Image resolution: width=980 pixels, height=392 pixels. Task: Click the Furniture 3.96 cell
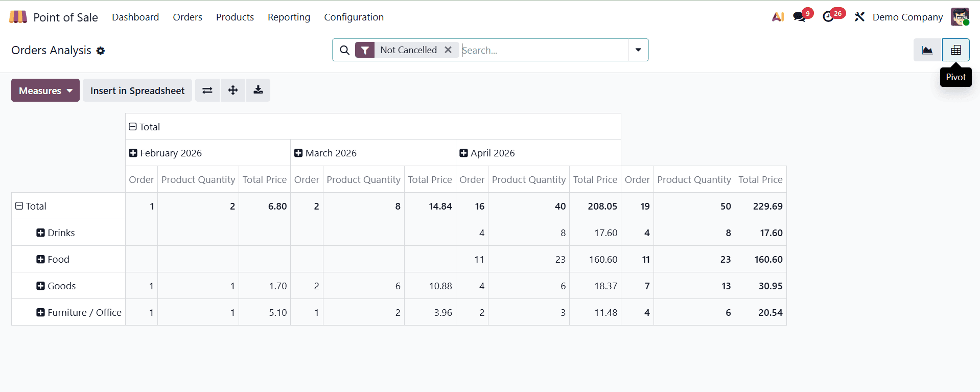(430, 312)
